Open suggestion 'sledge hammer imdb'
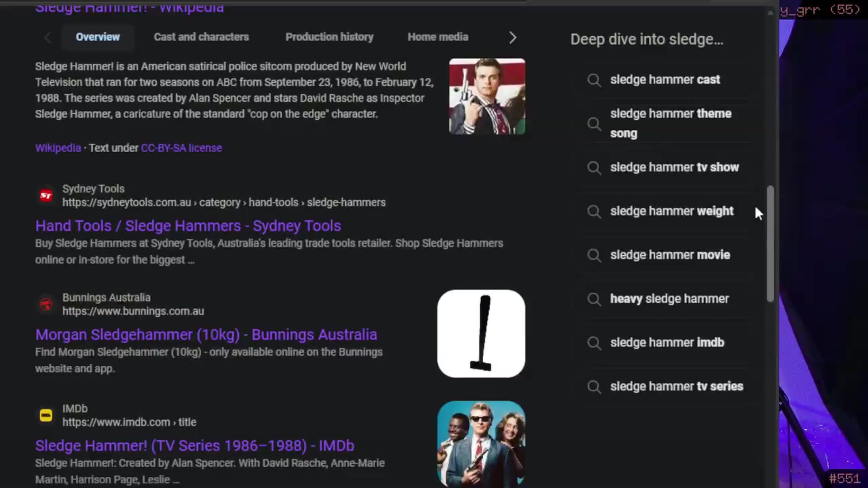 pyautogui.click(x=667, y=343)
